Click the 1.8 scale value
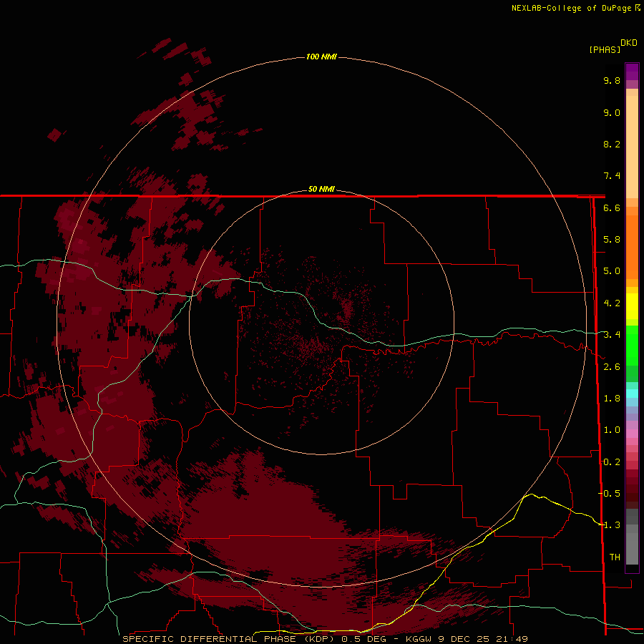Screen dimensions: 644x644 (612, 399)
